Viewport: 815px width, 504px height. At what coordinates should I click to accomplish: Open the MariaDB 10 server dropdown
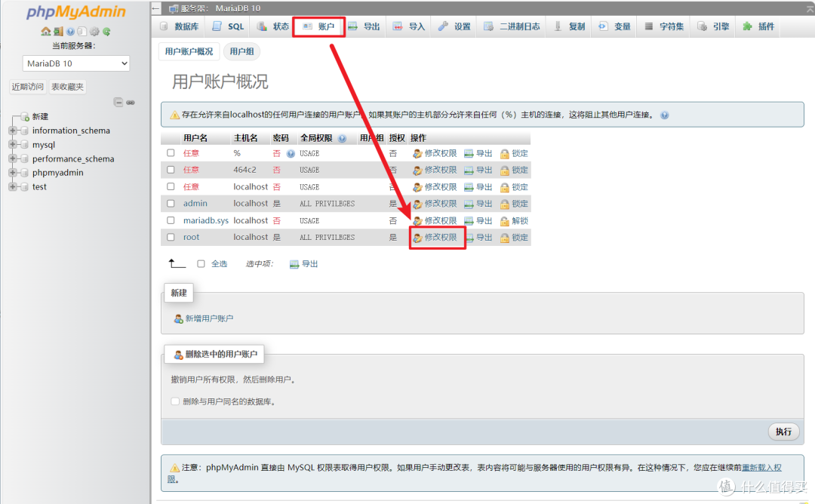[75, 63]
